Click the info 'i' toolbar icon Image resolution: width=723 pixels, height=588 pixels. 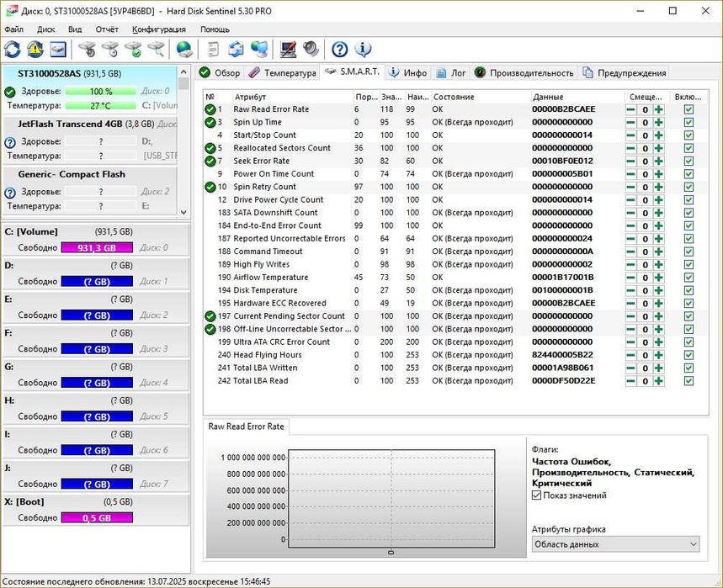point(364,49)
